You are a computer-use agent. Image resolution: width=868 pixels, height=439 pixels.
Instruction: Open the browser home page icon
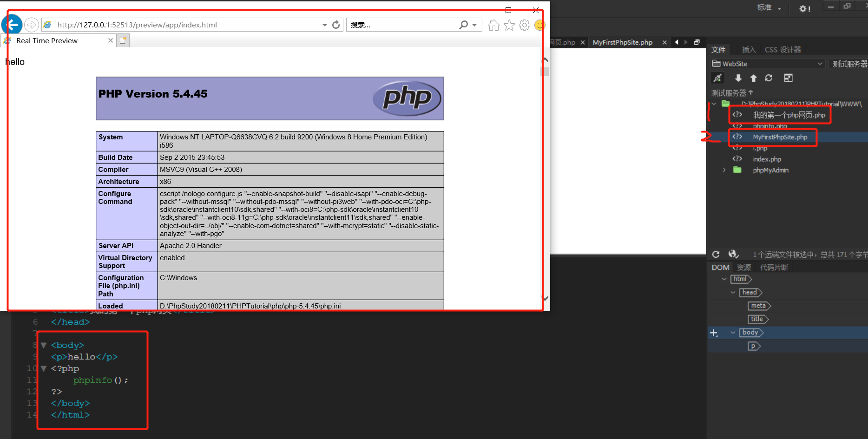coord(493,25)
